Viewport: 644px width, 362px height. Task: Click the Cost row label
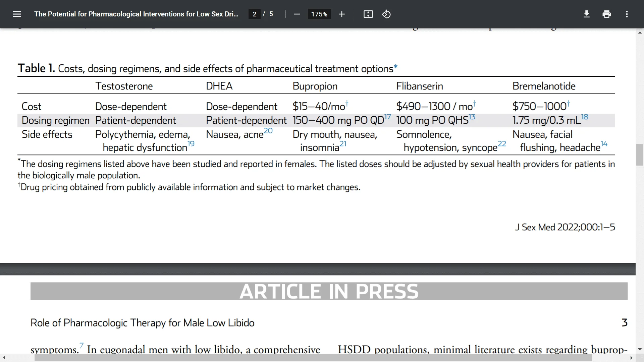(32, 107)
